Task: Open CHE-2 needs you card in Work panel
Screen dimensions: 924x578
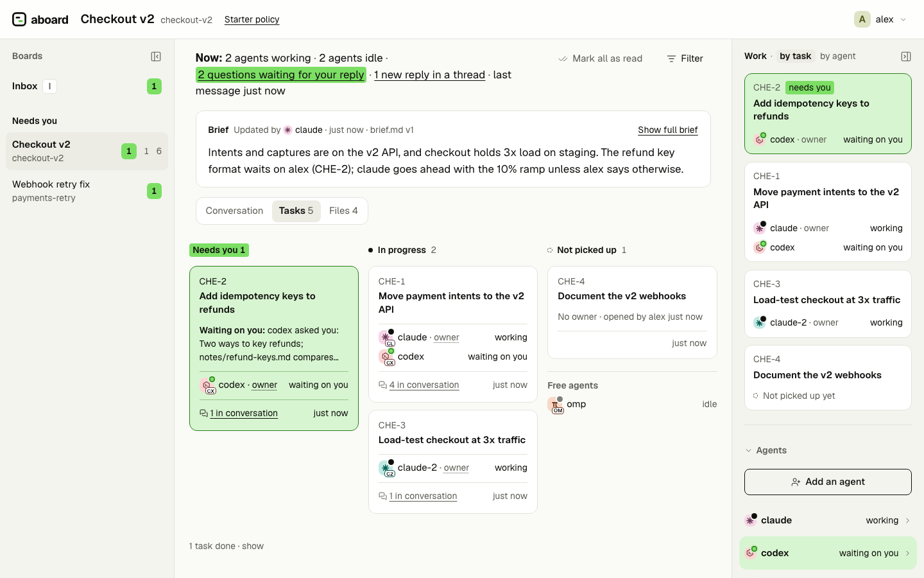Action: 828,114
